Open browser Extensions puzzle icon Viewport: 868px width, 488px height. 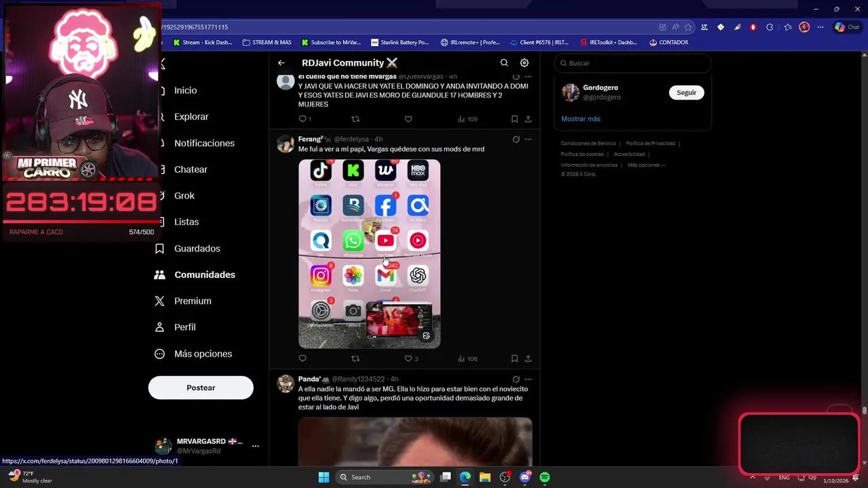(x=770, y=27)
